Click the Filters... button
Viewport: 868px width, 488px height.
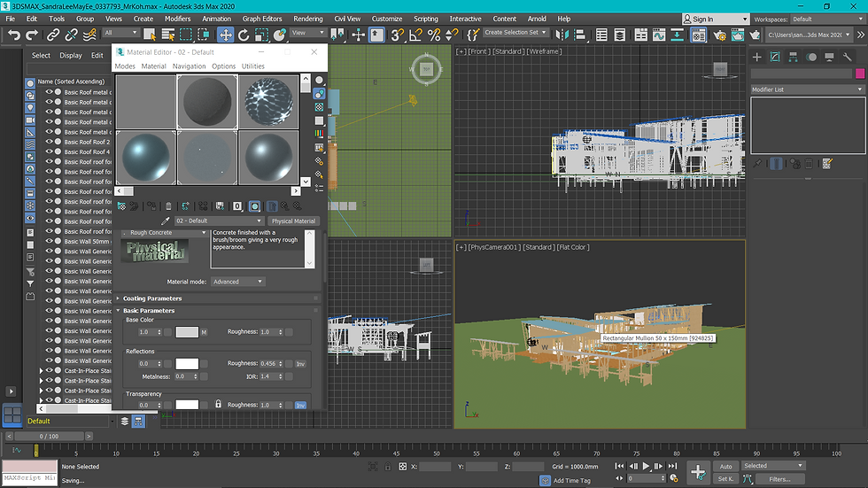[x=779, y=479]
